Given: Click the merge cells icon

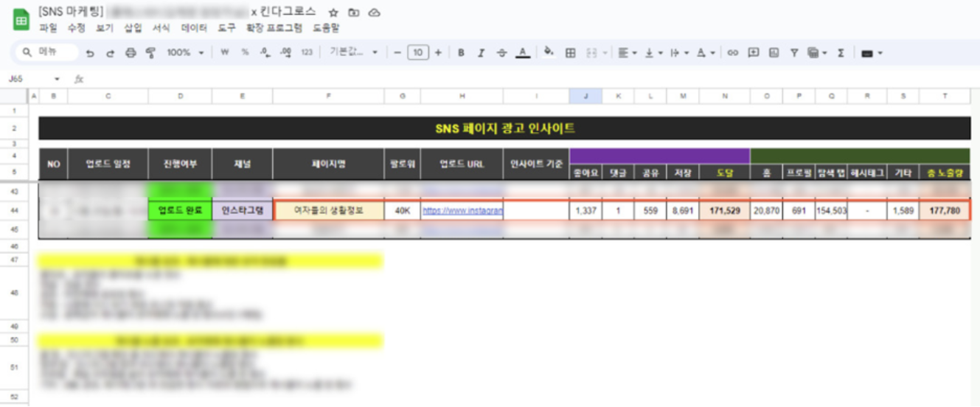Looking at the screenshot, I should (591, 53).
